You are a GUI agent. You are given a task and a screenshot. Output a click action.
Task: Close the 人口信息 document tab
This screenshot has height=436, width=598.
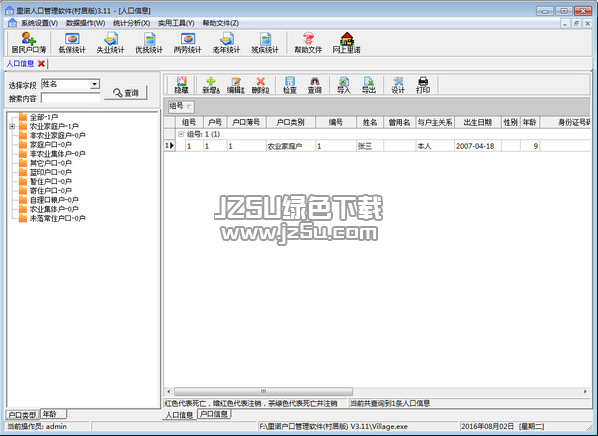[x=41, y=64]
